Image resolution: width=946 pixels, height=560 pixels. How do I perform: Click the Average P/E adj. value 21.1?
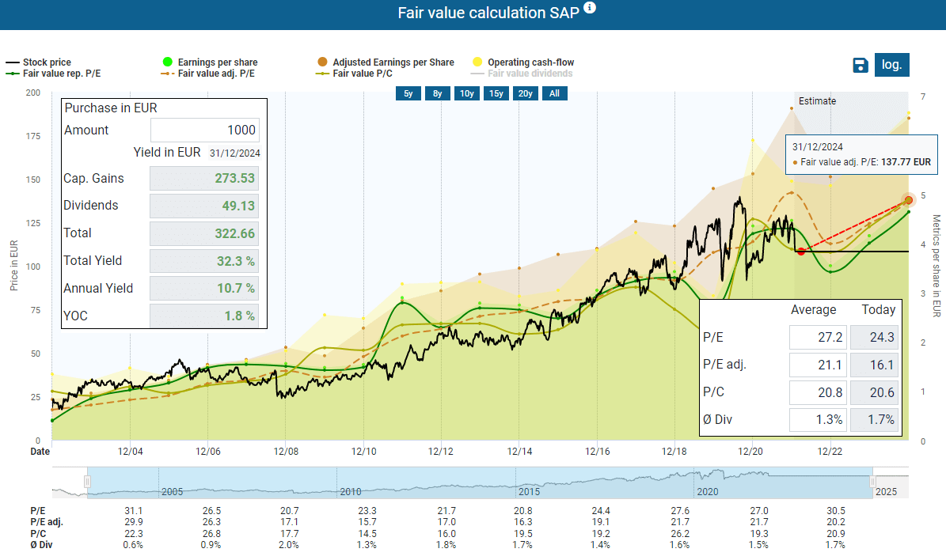point(818,365)
